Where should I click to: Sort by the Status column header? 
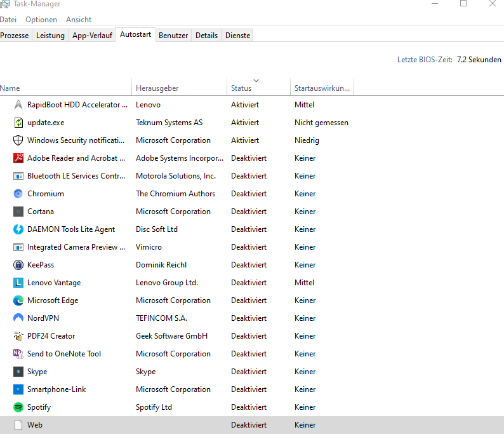[x=258, y=88]
